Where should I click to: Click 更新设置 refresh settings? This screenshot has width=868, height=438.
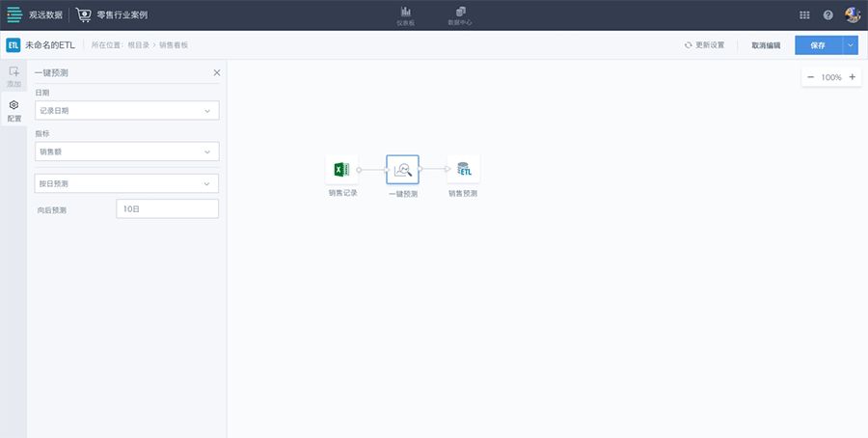coord(704,45)
